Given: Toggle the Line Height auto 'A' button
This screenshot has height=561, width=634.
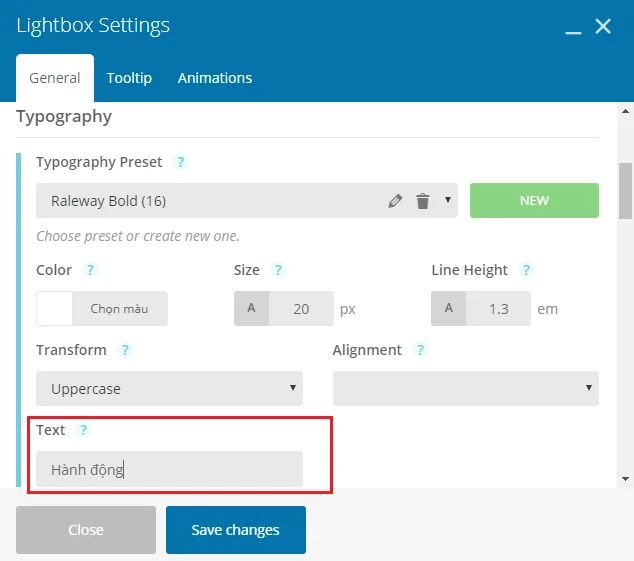Looking at the screenshot, I should pos(449,309).
